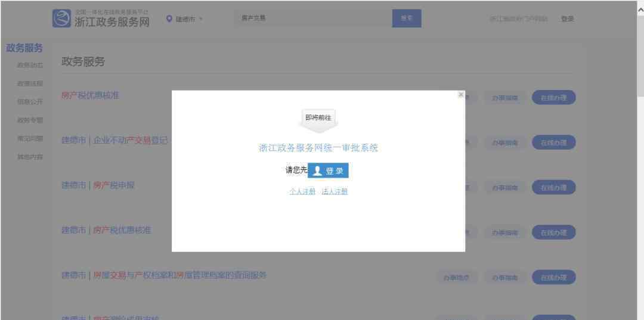Expand the 建德市 city dropdown arrow

point(202,19)
